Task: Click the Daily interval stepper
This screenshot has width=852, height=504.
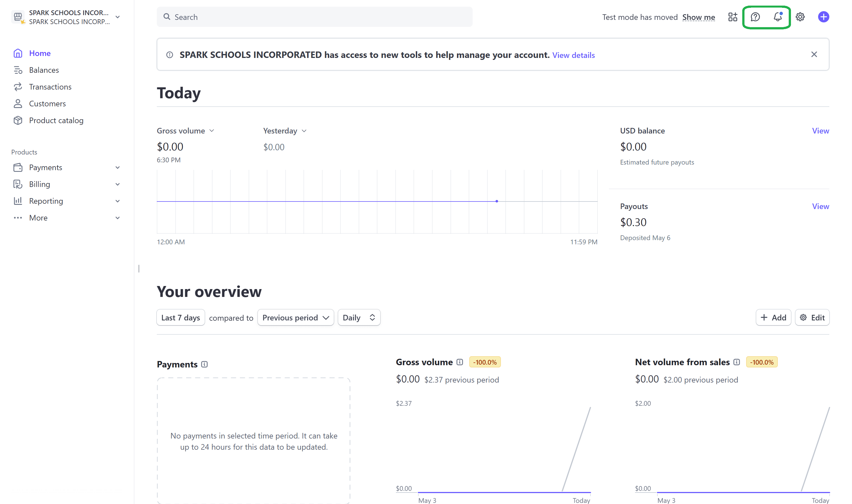Action: click(359, 318)
